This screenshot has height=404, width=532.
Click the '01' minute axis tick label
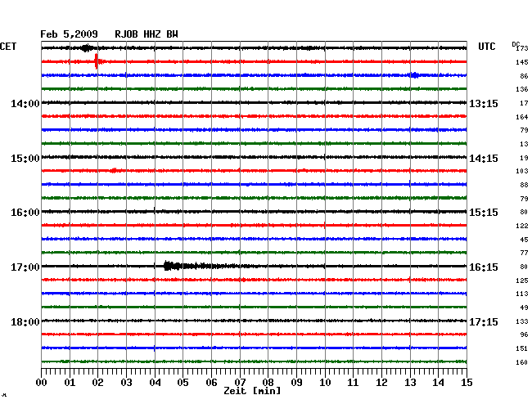tap(70, 383)
